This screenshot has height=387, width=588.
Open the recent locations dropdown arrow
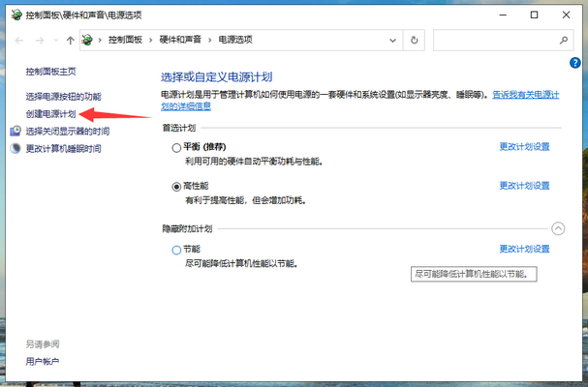(56, 40)
